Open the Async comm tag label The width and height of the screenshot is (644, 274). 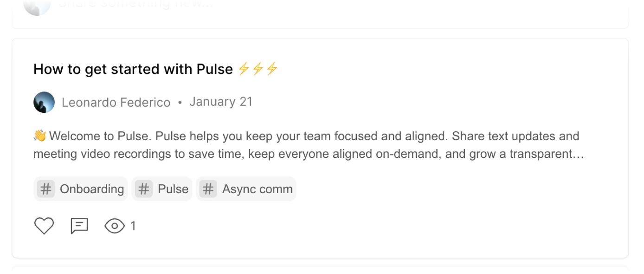click(x=257, y=189)
